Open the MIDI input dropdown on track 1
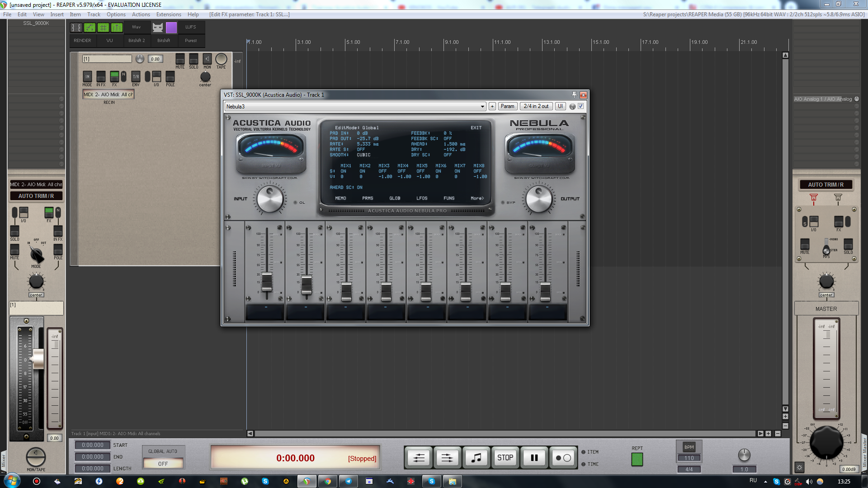Image resolution: width=868 pixels, height=488 pixels. 108,94
